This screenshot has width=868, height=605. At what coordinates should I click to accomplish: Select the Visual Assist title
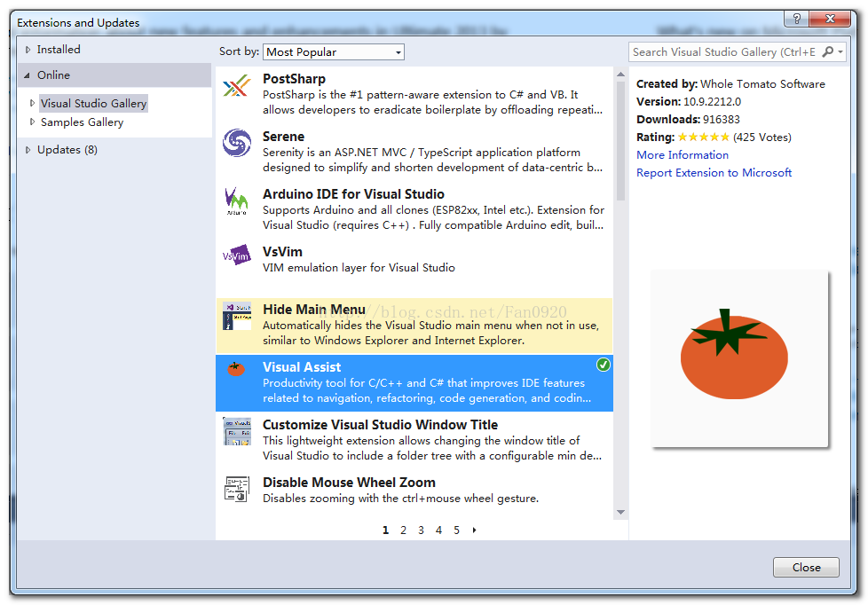(x=302, y=367)
